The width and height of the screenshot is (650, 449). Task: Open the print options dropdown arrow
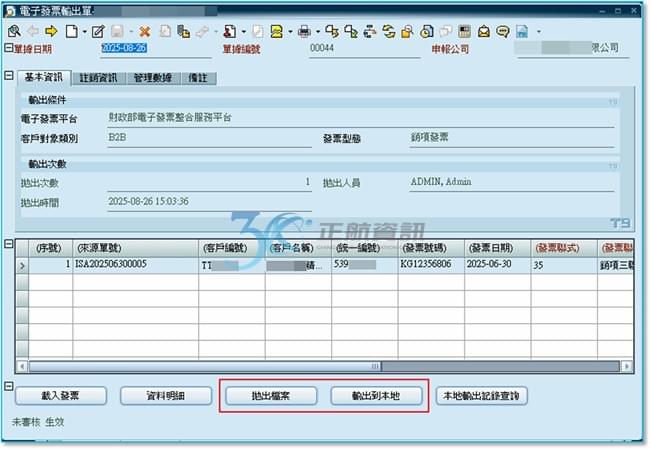click(x=318, y=32)
